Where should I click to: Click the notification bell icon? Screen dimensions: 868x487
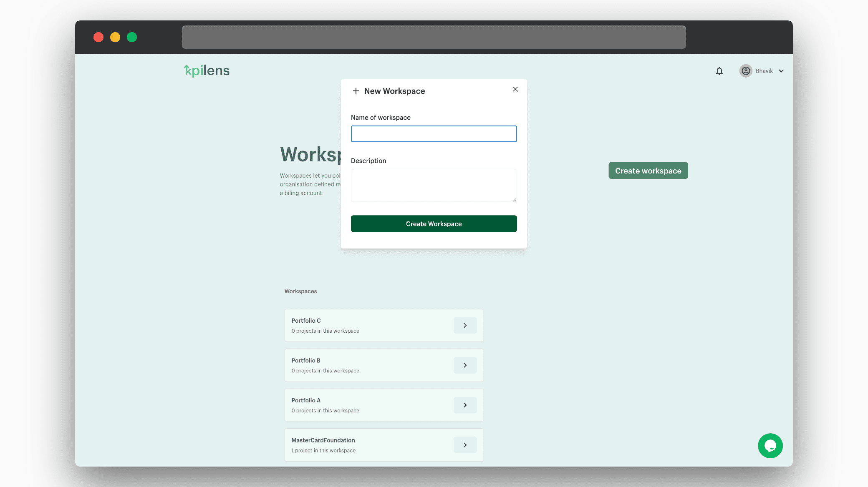click(719, 71)
